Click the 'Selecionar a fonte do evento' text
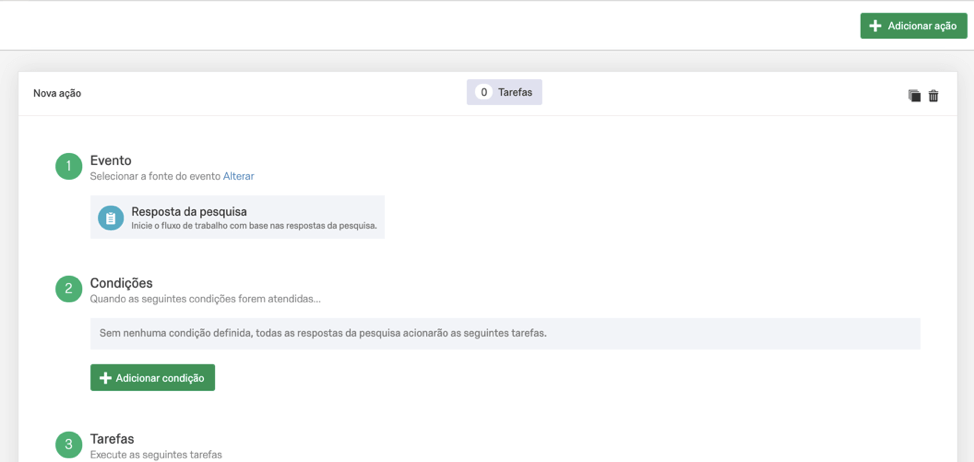This screenshot has width=974, height=462. tap(155, 176)
